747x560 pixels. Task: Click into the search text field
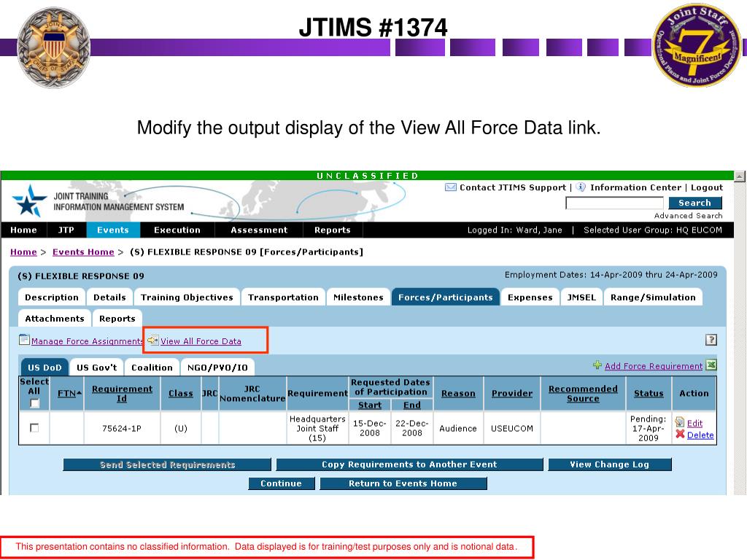(614, 203)
